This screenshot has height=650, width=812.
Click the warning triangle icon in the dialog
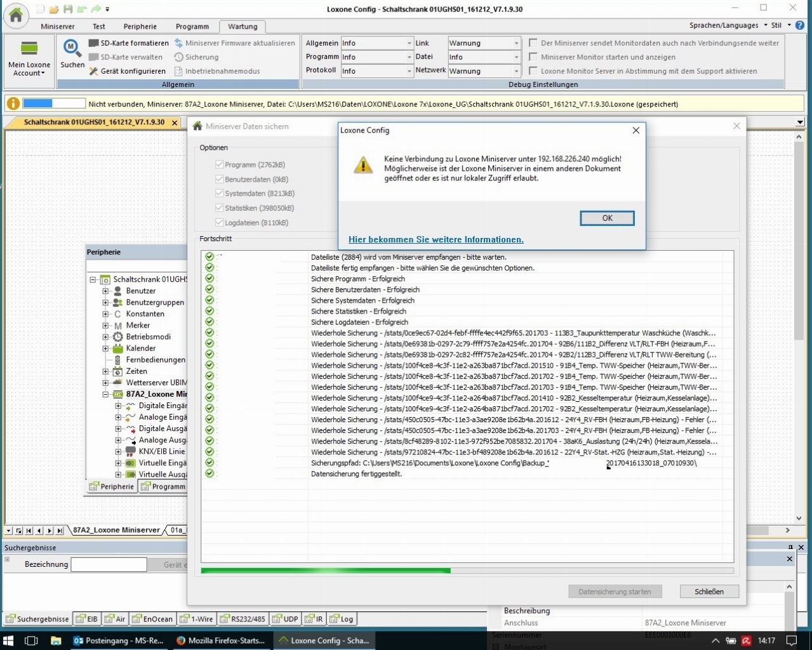(x=363, y=166)
